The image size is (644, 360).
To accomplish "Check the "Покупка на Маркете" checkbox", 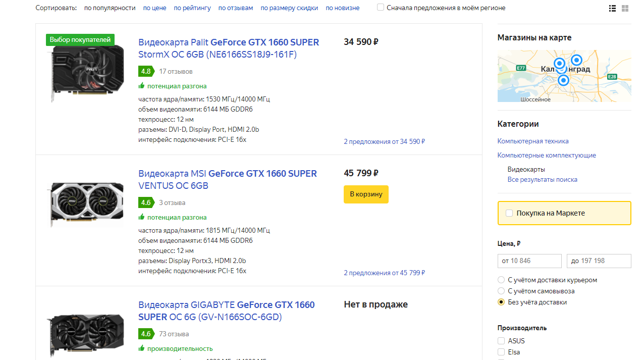I will tap(509, 213).
